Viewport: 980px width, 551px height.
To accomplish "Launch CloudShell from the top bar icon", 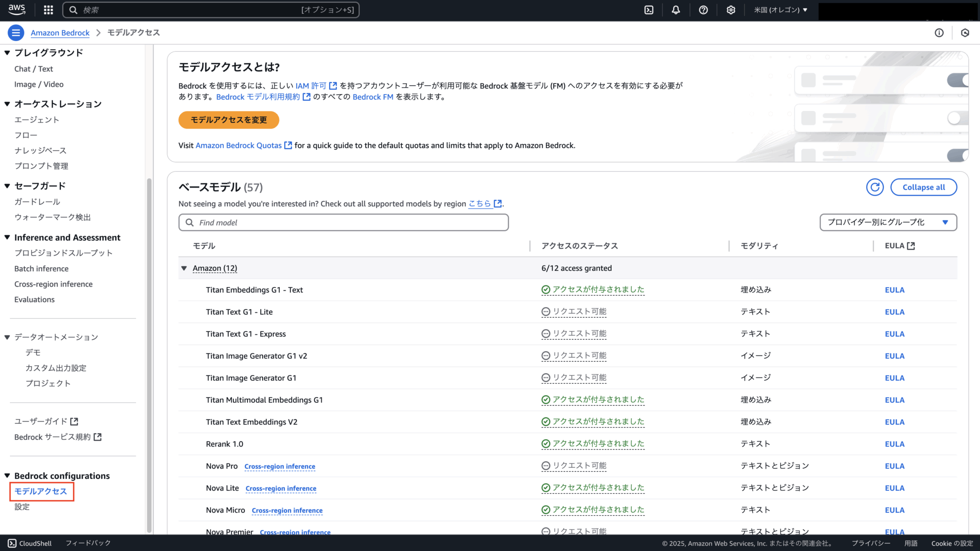I will pos(649,10).
